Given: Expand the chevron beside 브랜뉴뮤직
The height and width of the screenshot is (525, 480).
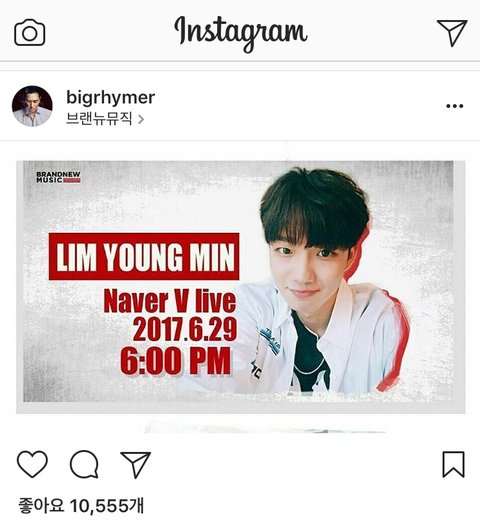Looking at the screenshot, I should click(141, 120).
